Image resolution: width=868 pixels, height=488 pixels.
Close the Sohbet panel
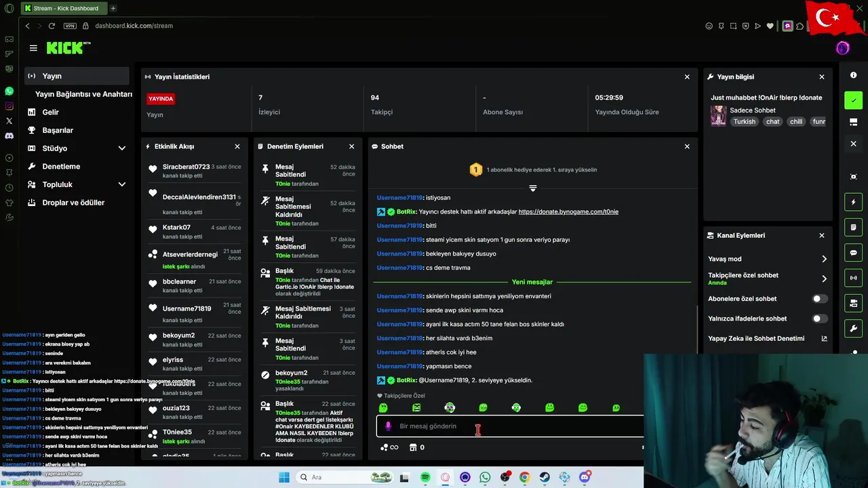(x=687, y=146)
